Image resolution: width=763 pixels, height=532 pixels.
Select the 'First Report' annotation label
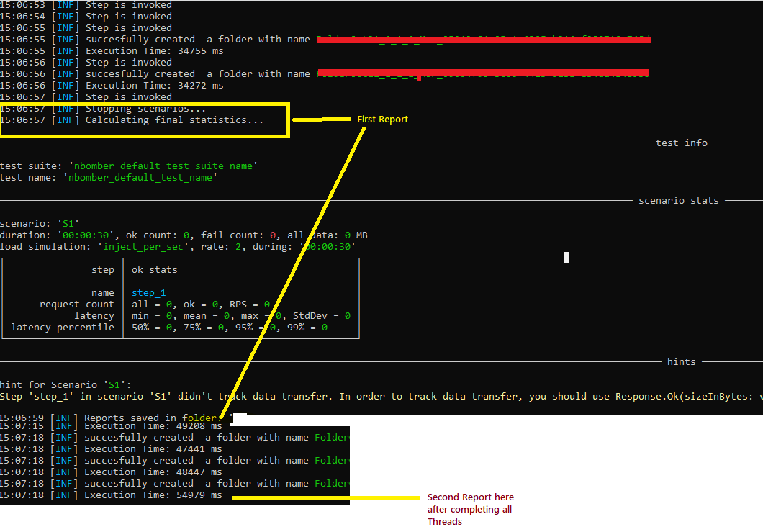(382, 120)
